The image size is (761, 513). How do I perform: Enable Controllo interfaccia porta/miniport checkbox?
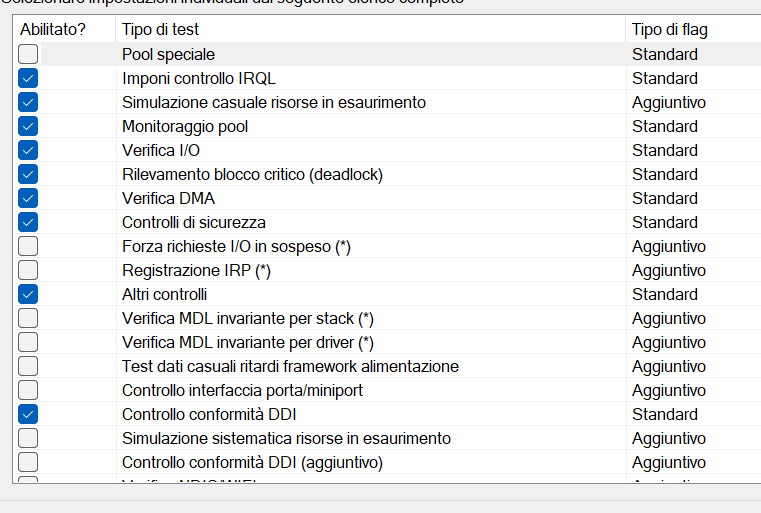pos(28,390)
